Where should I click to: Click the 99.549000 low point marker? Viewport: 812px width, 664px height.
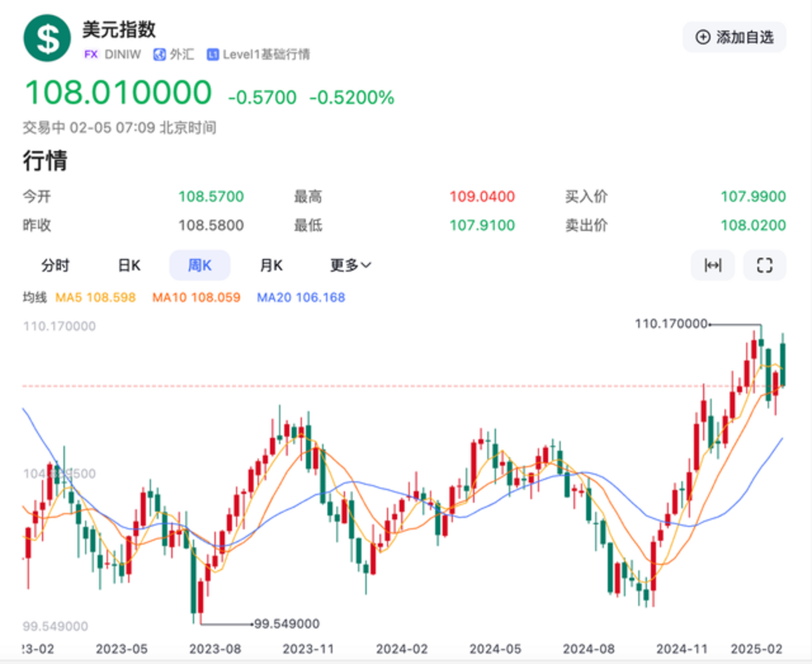287,624
